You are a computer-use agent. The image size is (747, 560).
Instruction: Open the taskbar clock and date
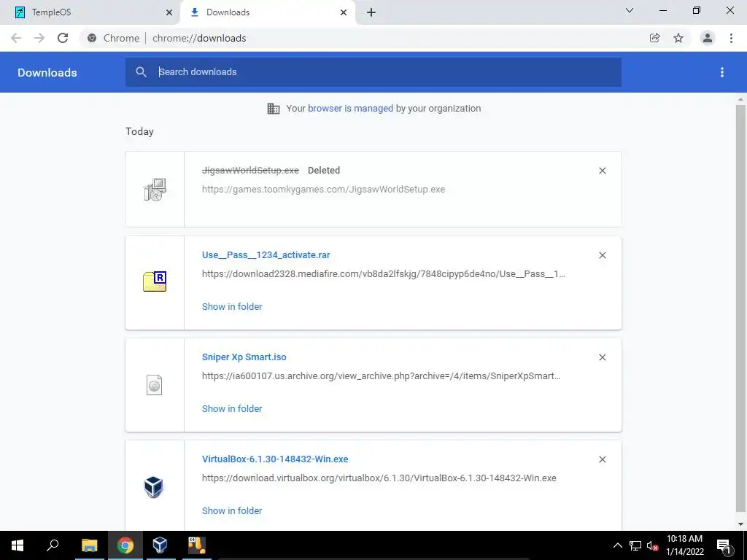pos(684,545)
